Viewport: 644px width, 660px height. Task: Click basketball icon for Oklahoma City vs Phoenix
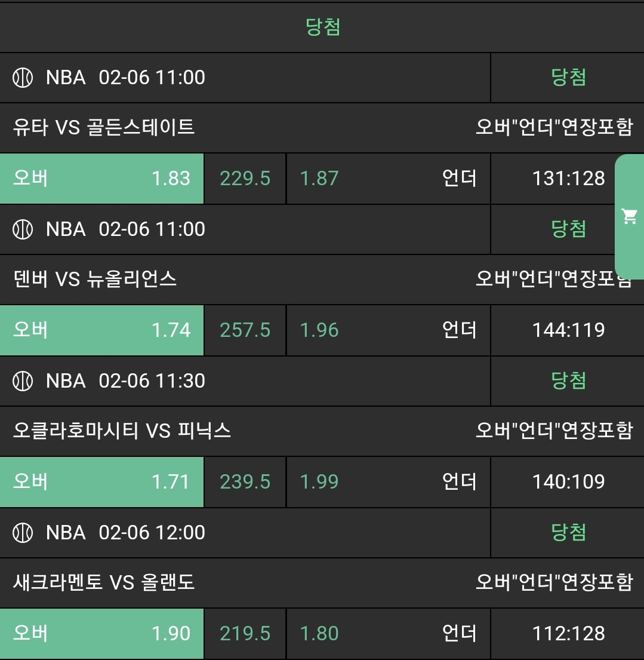(23, 381)
